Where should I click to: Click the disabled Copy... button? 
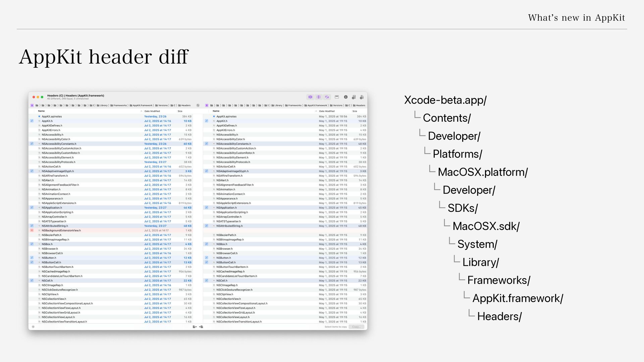356,327
